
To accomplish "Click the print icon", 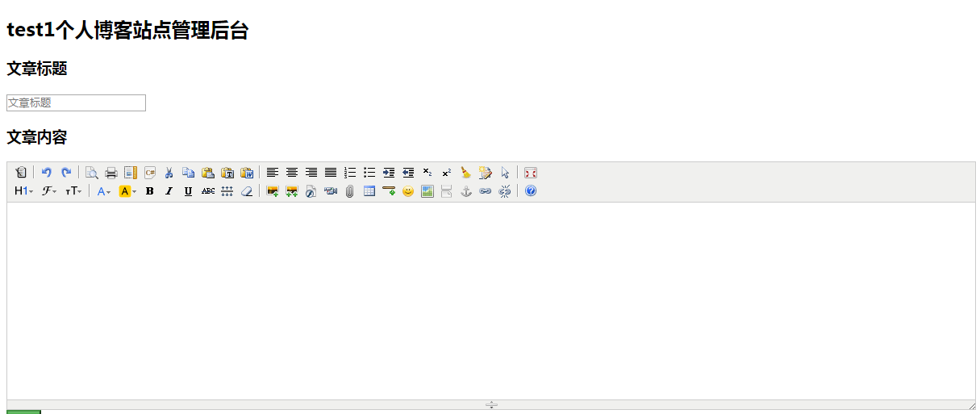I will pos(111,172).
